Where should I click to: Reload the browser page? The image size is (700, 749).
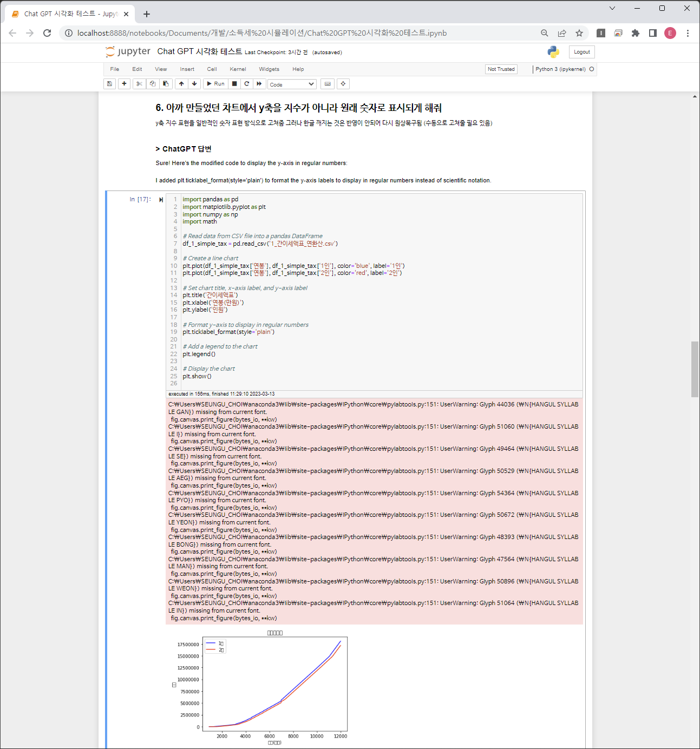tap(47, 33)
